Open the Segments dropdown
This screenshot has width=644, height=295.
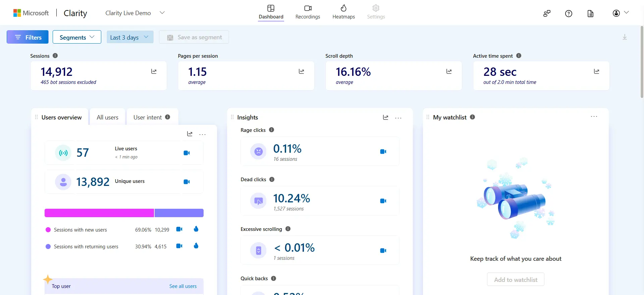pyautogui.click(x=77, y=37)
